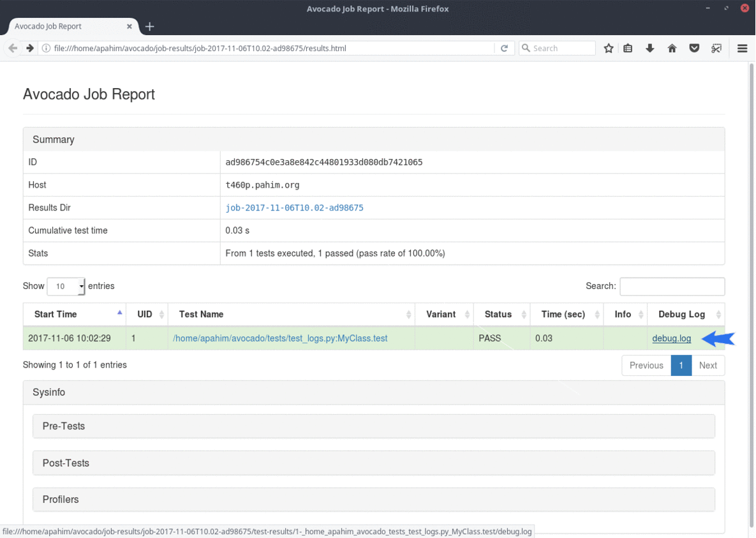The image size is (756, 538).
Task: Reload the results page
Action: [504, 48]
